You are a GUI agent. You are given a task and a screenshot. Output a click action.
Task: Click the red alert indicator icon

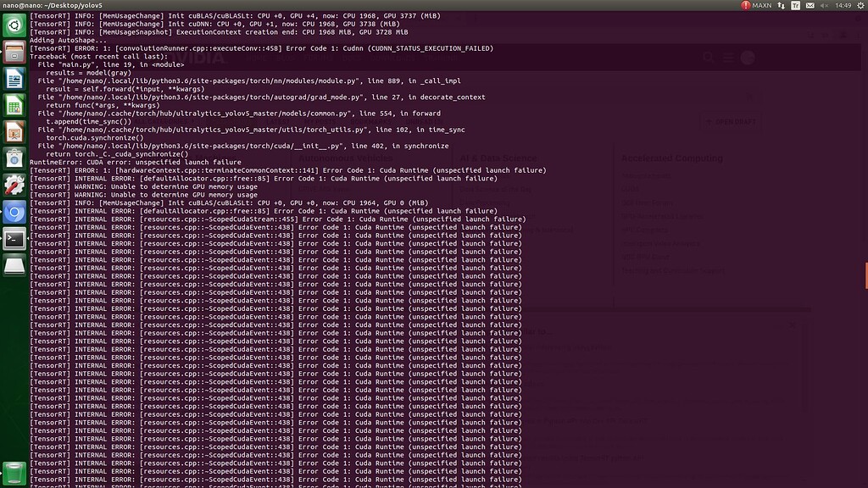click(745, 6)
